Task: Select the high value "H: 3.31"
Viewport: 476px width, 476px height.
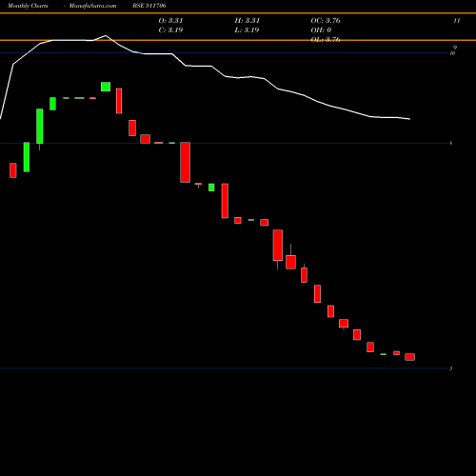Action: click(x=248, y=21)
